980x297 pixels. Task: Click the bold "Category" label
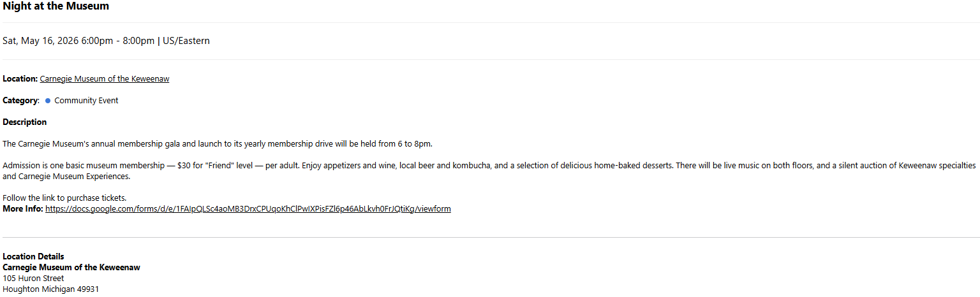(20, 101)
